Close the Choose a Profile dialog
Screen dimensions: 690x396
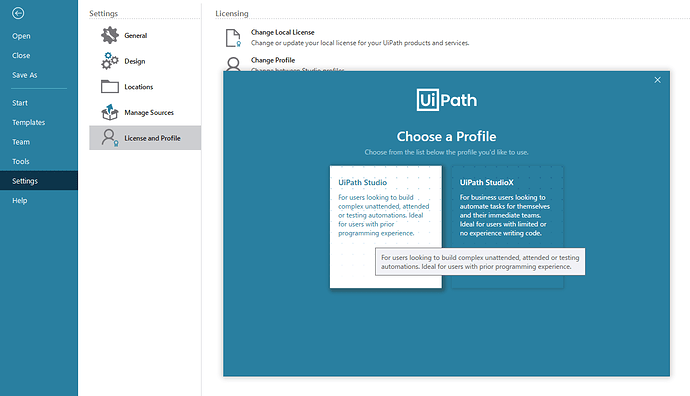pos(657,80)
